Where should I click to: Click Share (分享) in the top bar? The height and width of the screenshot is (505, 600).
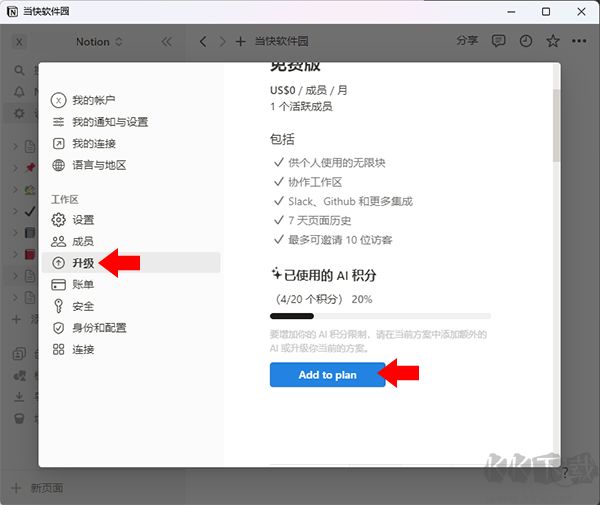467,41
